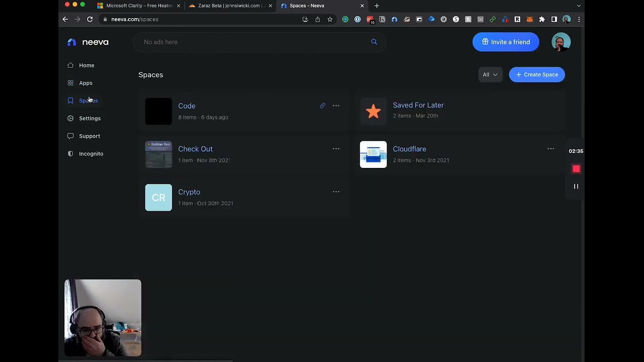Viewport: 644px width, 362px height.
Task: Click the share page icon in address bar
Action: pyautogui.click(x=317, y=19)
